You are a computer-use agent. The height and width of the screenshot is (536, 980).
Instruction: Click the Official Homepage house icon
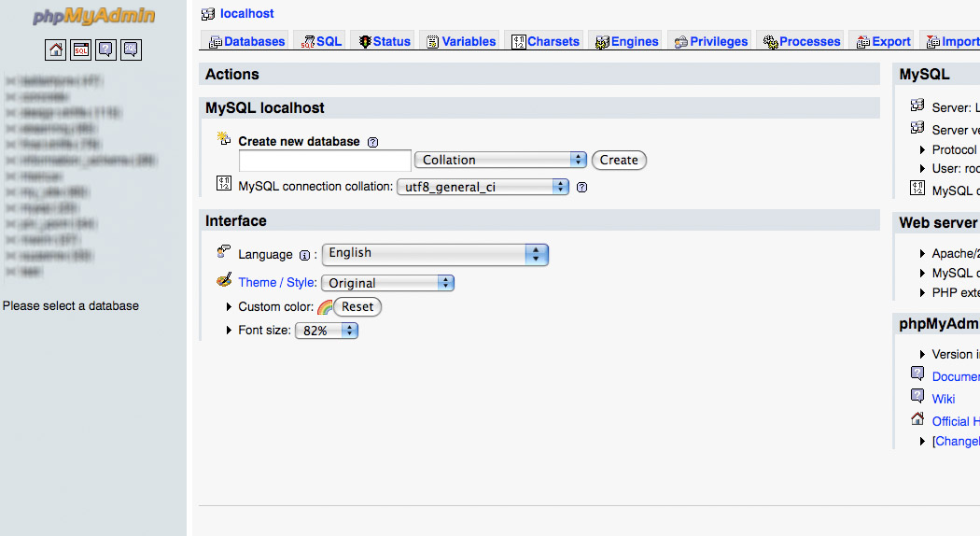(x=917, y=418)
